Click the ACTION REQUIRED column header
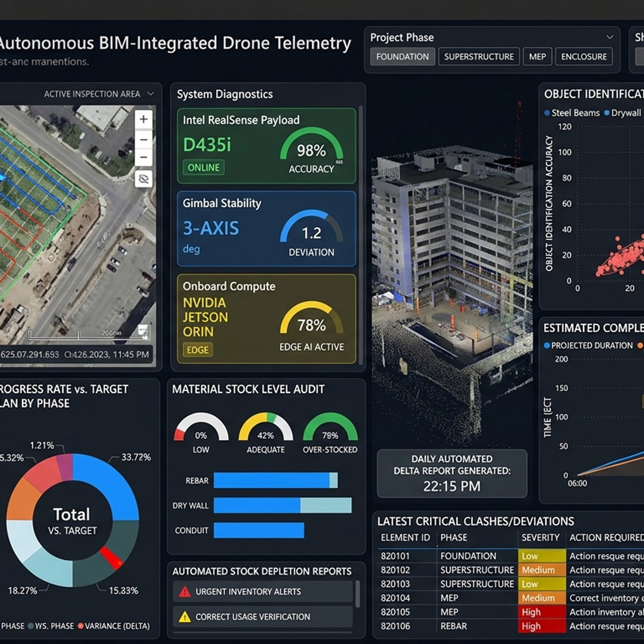This screenshot has width=644, height=644. 606,538
